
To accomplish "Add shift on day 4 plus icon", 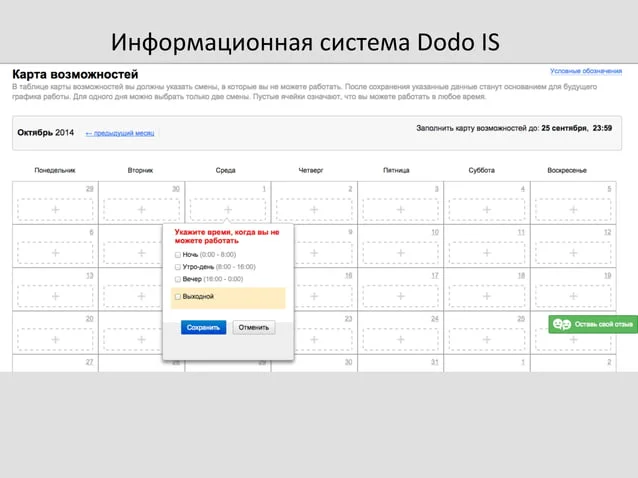I will (487, 210).
